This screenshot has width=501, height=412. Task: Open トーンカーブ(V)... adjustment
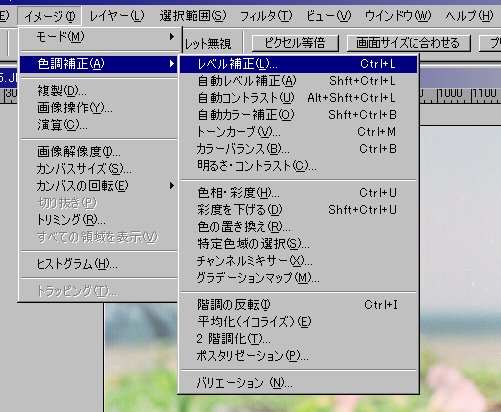(298, 132)
